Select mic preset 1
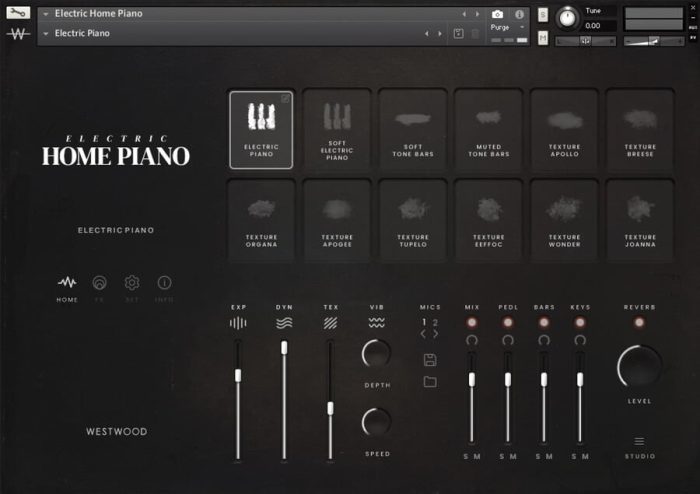The image size is (700, 494). click(x=424, y=322)
